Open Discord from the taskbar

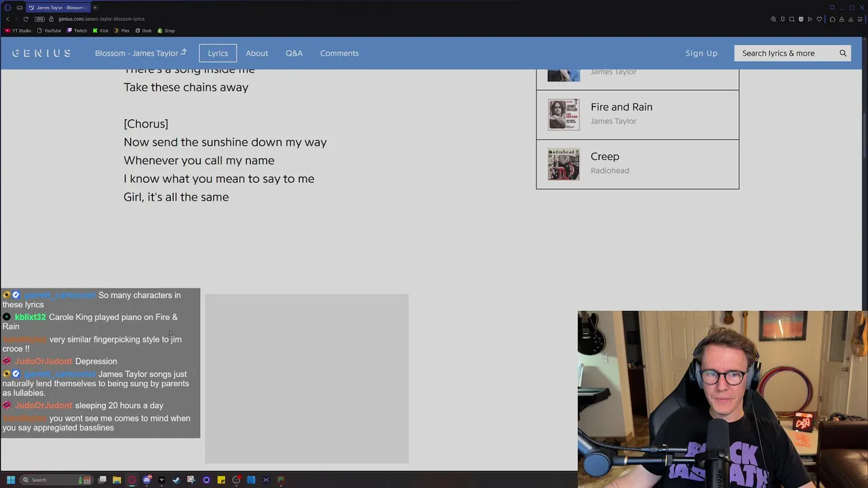[146, 480]
